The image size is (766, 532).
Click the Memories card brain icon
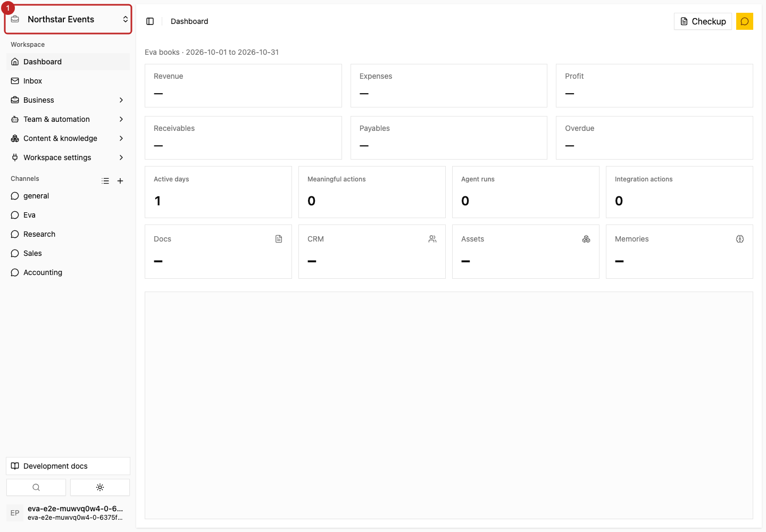(x=740, y=239)
